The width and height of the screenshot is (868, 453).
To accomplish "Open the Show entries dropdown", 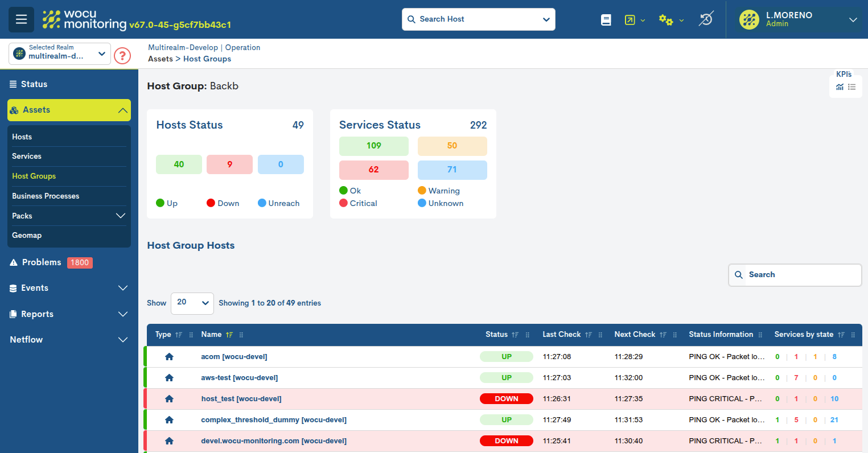I will pyautogui.click(x=192, y=303).
